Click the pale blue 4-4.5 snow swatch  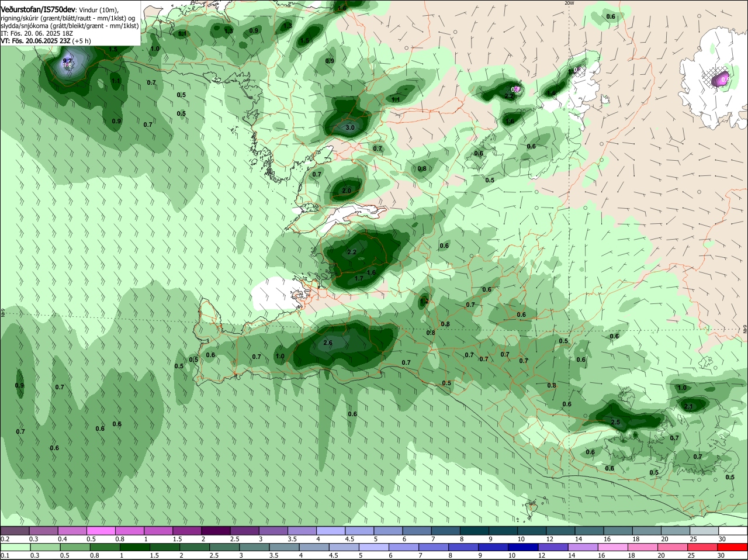pos(331,531)
